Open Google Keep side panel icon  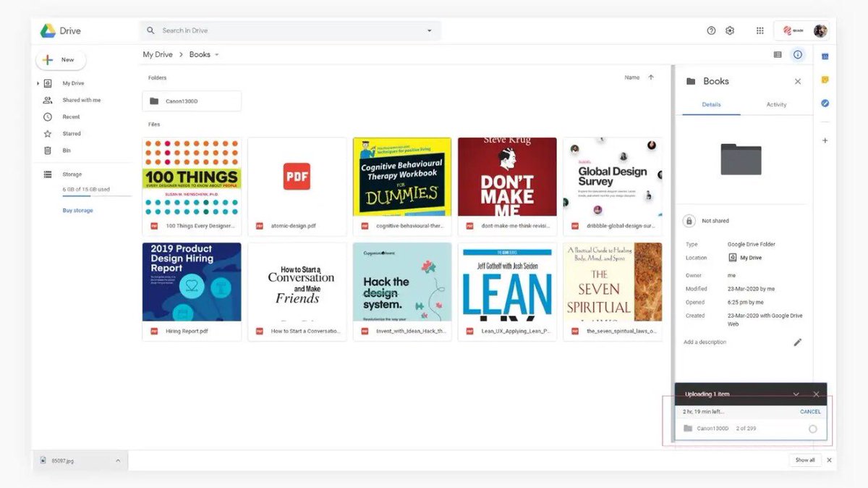[x=825, y=80]
